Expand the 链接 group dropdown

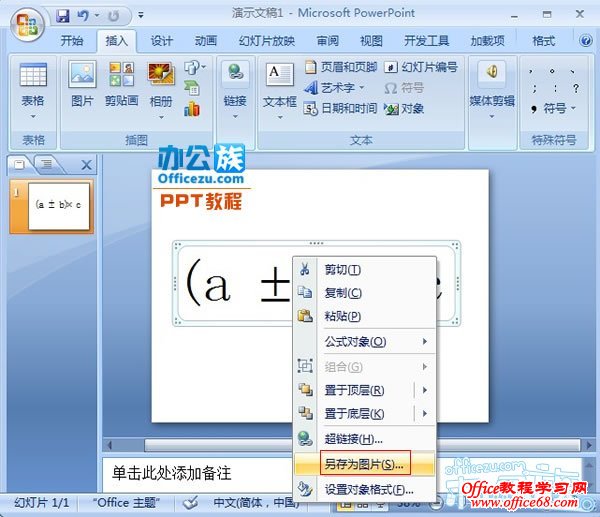tap(235, 117)
